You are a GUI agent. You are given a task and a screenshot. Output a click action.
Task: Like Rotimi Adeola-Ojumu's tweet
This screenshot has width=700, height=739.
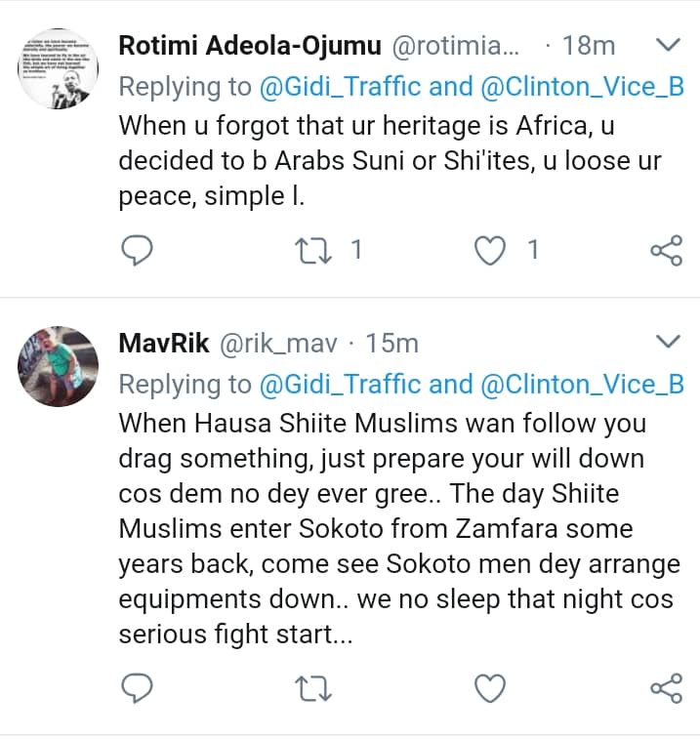coord(488,251)
